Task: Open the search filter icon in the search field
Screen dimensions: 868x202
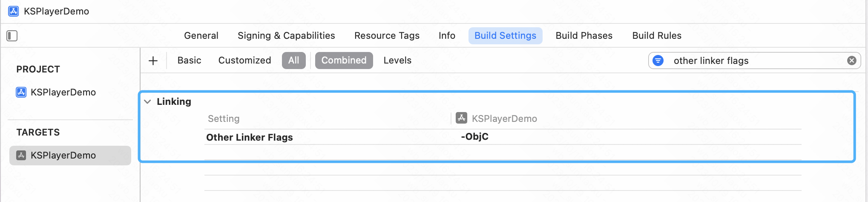Action: [x=658, y=61]
